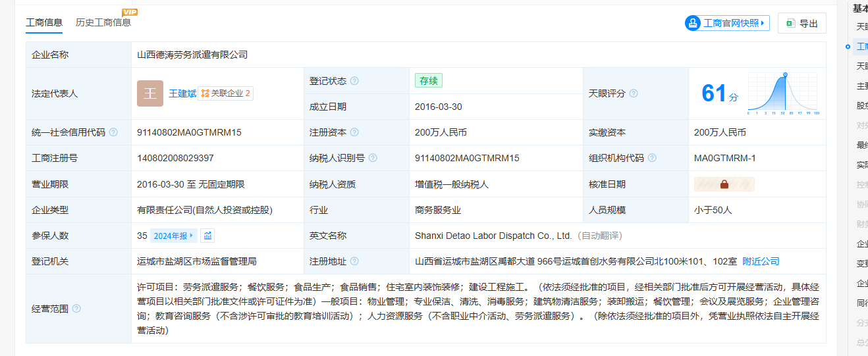The height and width of the screenshot is (356, 868).
Task: Click the Excel icon on 导出 button
Action: [790, 23]
